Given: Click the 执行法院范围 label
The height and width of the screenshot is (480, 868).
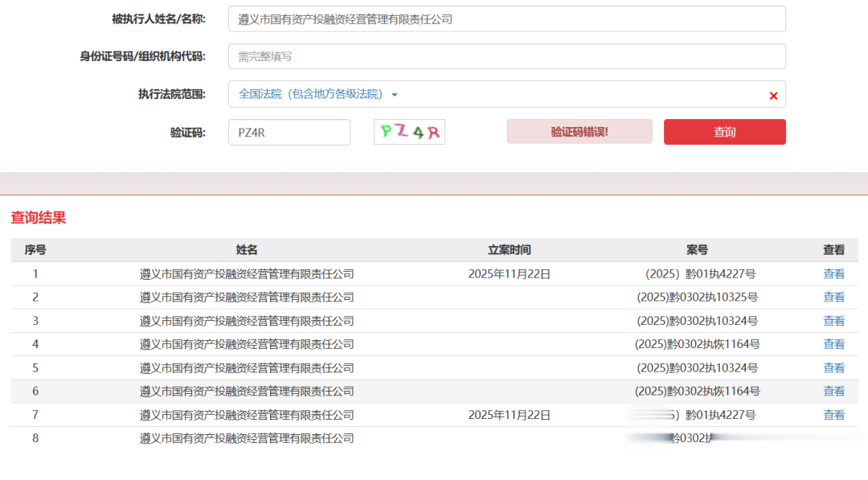Looking at the screenshot, I should pos(172,94).
